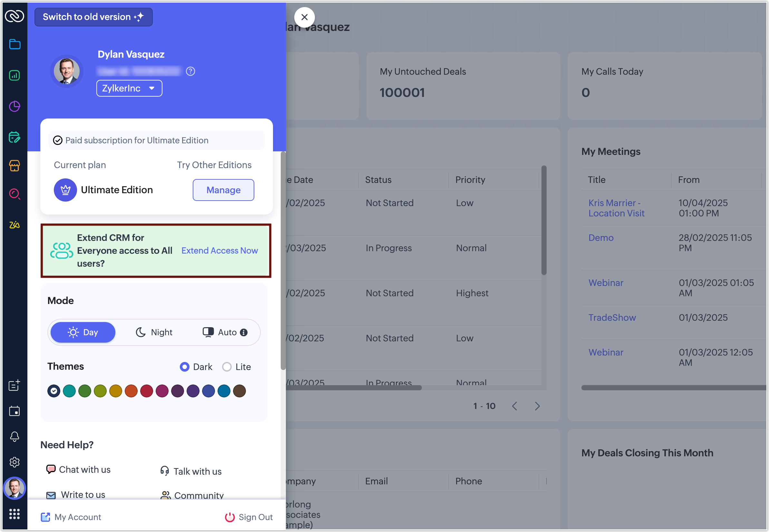Open the notifications bell icon
Image resolution: width=769 pixels, height=532 pixels.
coord(15,436)
